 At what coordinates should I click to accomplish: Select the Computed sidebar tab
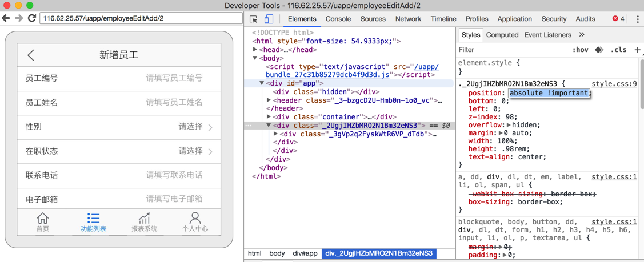tap(502, 35)
